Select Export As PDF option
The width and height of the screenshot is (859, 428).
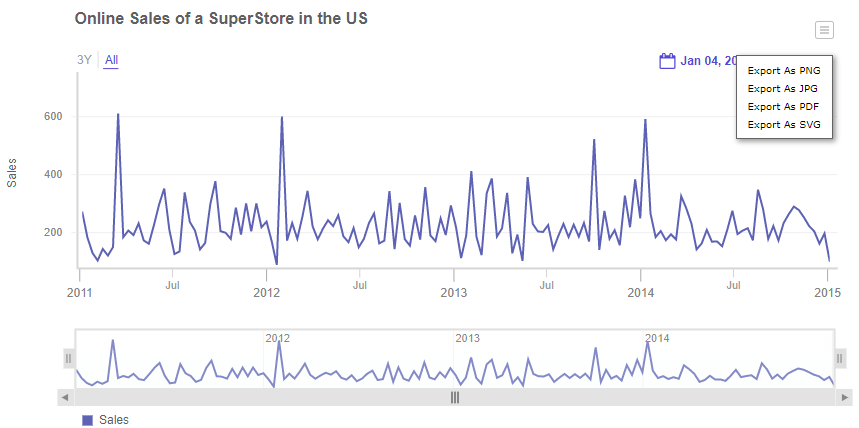tap(783, 107)
